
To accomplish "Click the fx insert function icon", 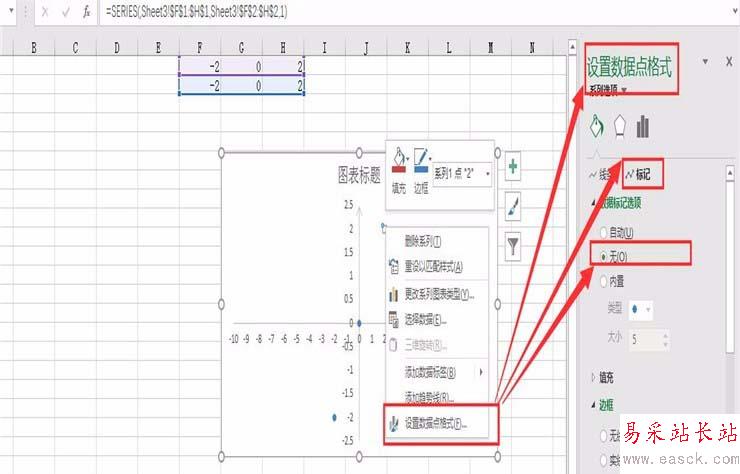I will click(87, 12).
